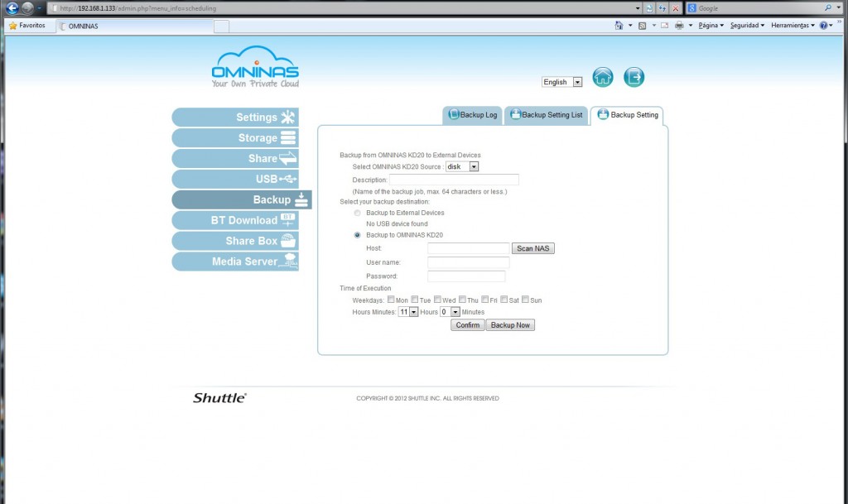Open the USB menu item
Screen dimensions: 848x504
(235, 179)
